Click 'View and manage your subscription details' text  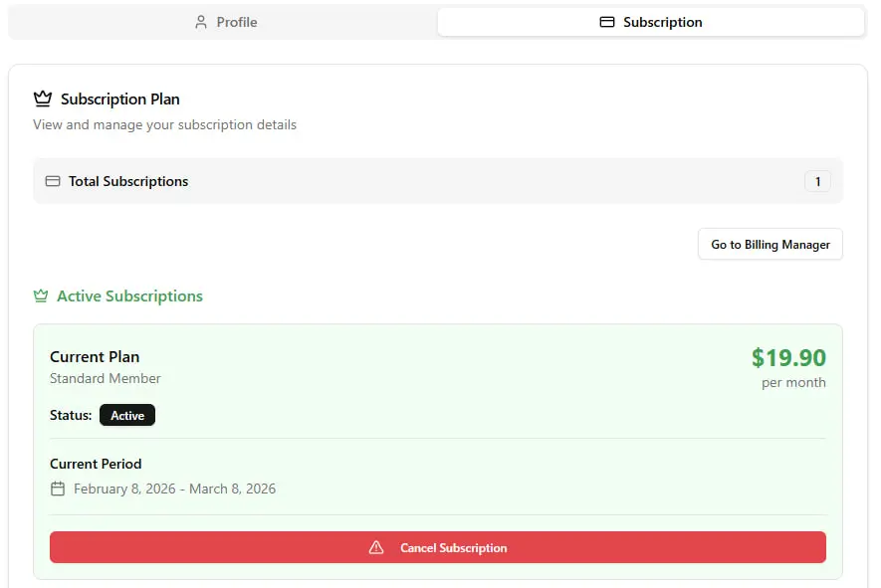[164, 124]
